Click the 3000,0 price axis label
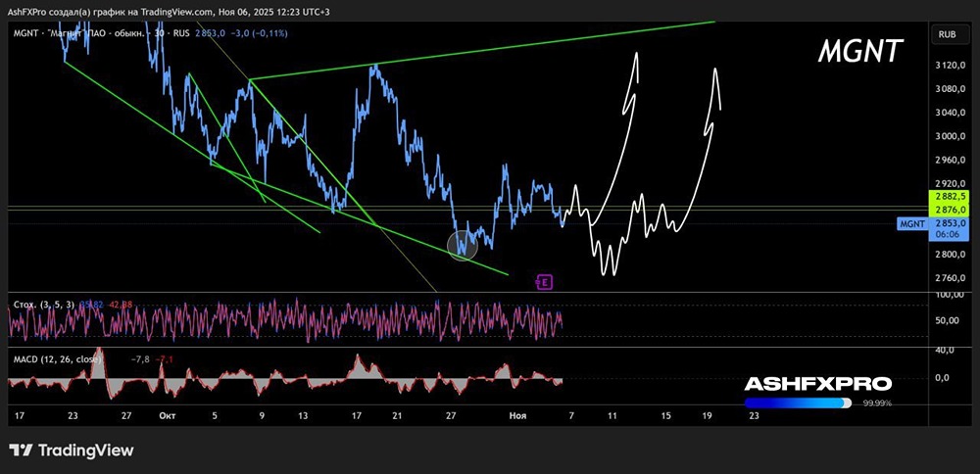The height and width of the screenshot is (474, 980). pos(950,136)
